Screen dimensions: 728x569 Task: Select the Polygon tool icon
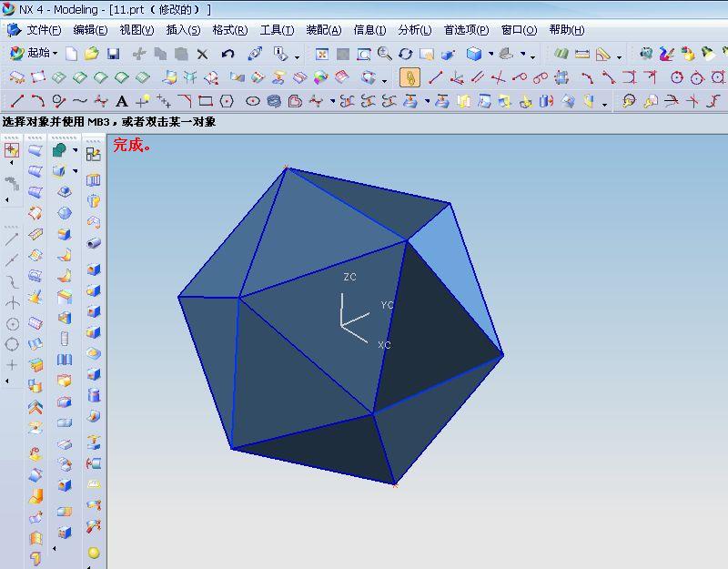point(227,101)
